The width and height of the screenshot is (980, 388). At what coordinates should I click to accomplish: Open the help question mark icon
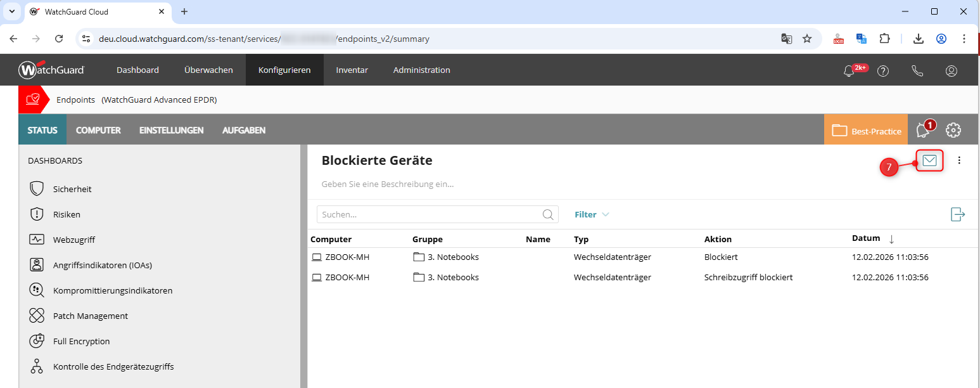[883, 70]
